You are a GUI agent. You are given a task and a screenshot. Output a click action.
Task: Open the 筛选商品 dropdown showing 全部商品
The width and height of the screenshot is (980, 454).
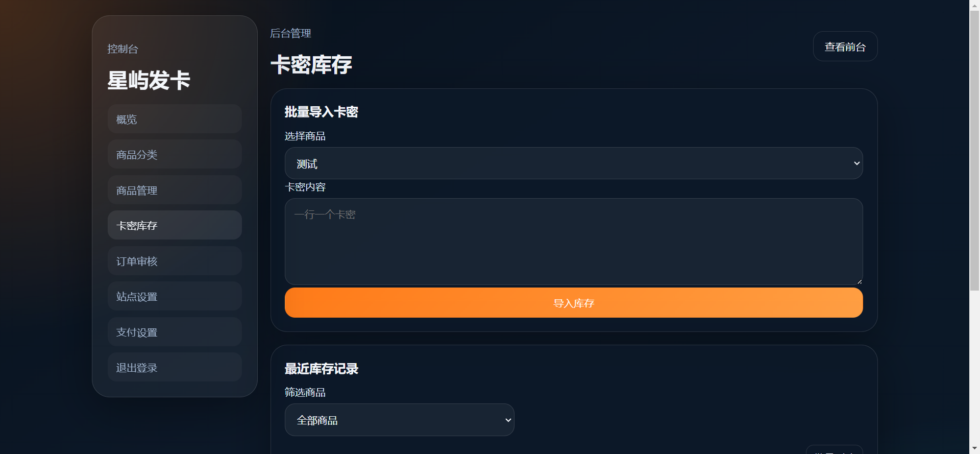[400, 419]
